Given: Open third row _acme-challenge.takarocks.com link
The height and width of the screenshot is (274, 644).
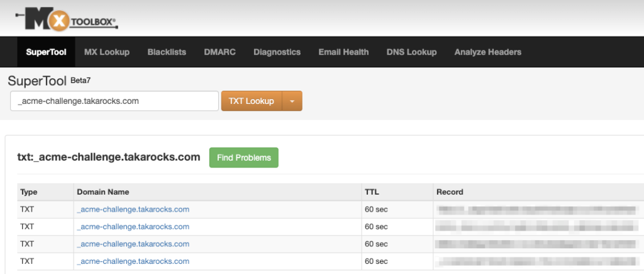Looking at the screenshot, I should click(133, 244).
